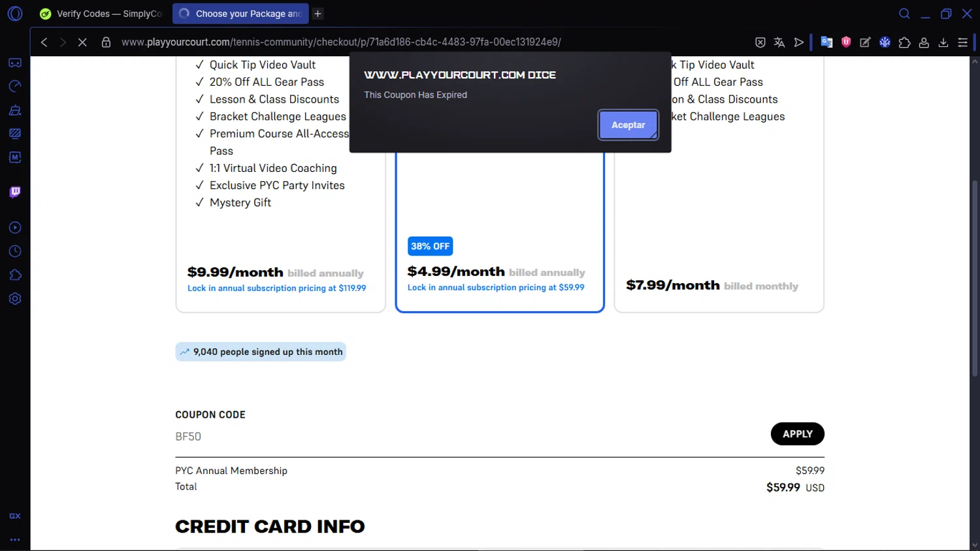Image resolution: width=980 pixels, height=551 pixels.
Task: Open the GX Control speedometer icon in sidebar
Action: 15,86
